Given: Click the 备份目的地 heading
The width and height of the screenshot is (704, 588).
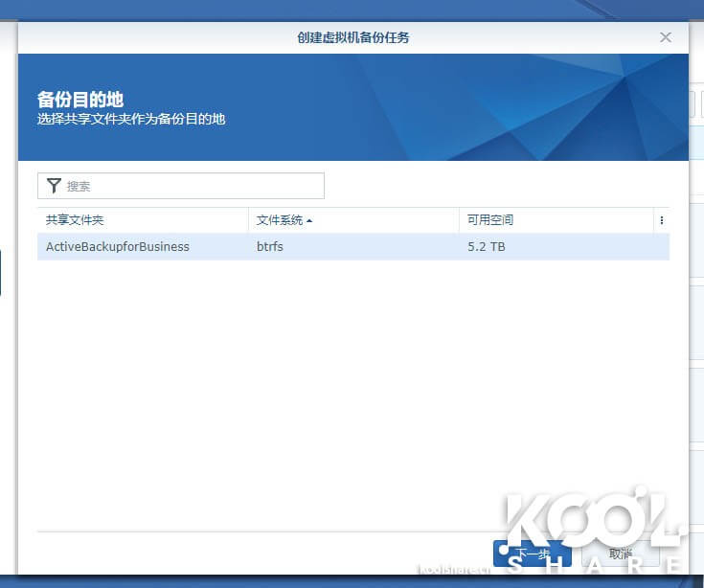Looking at the screenshot, I should pos(80,100).
